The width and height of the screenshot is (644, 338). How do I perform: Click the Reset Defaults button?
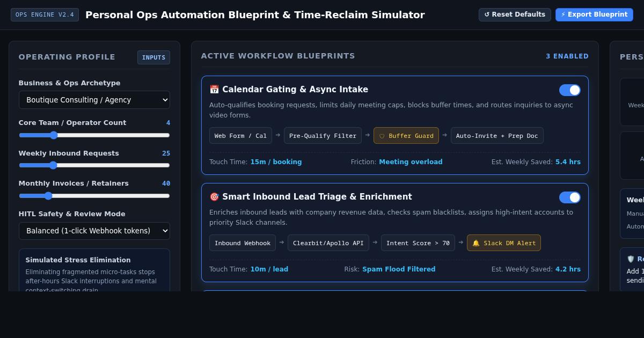coord(515,14)
